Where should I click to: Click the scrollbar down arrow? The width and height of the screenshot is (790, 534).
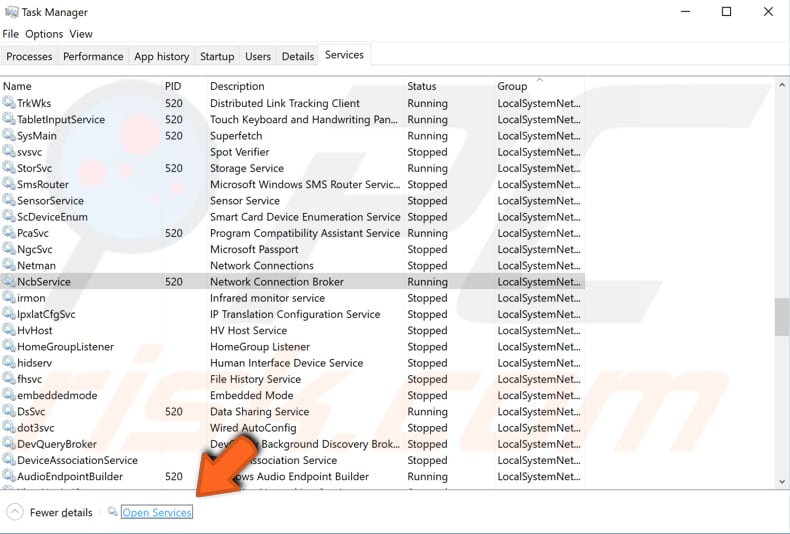click(x=782, y=482)
